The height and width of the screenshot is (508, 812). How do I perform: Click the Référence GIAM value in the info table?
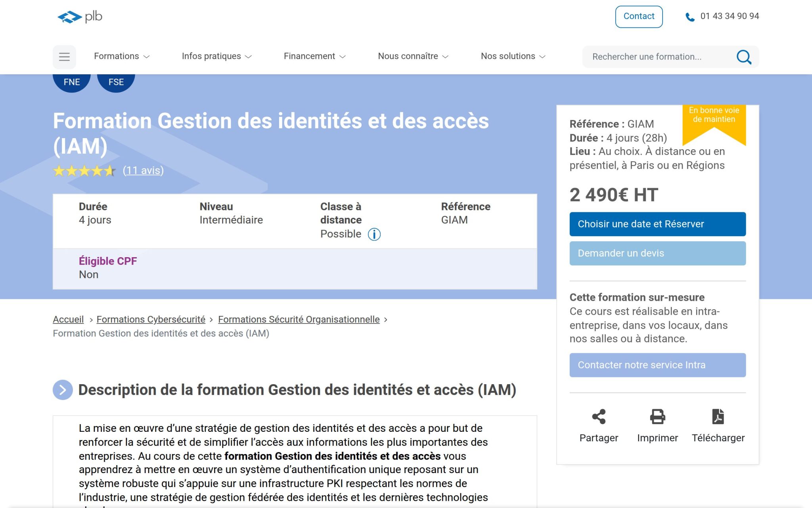(454, 220)
